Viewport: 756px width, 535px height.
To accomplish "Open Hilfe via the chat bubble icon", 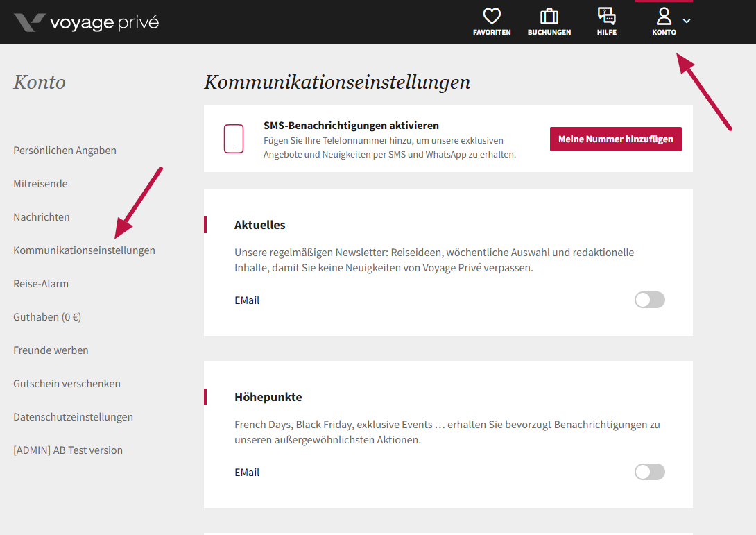I will 606,17.
